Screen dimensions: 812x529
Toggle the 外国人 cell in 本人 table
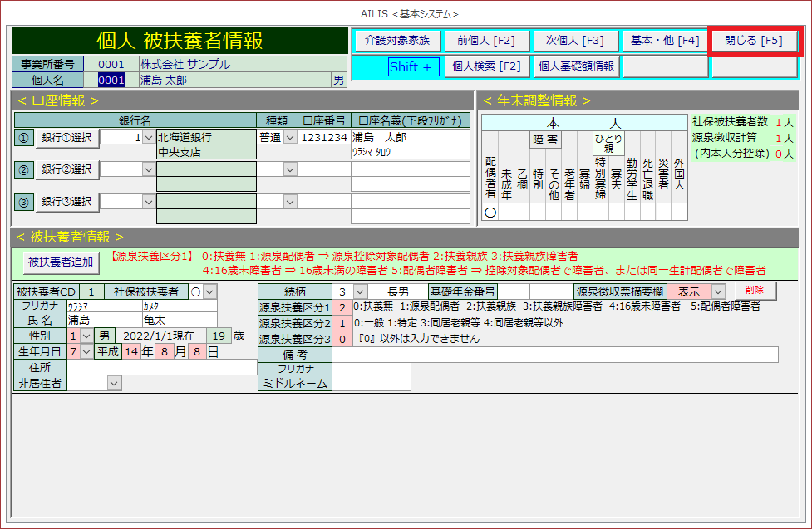tap(679, 212)
